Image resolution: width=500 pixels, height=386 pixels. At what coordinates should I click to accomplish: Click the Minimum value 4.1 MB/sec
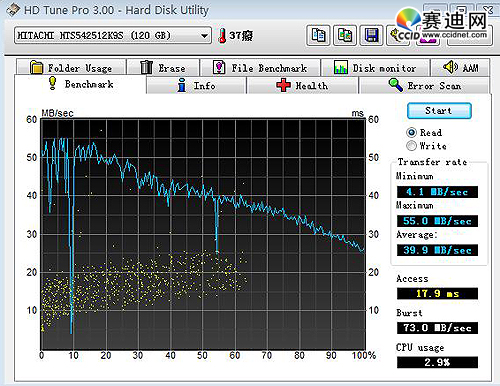(x=437, y=192)
